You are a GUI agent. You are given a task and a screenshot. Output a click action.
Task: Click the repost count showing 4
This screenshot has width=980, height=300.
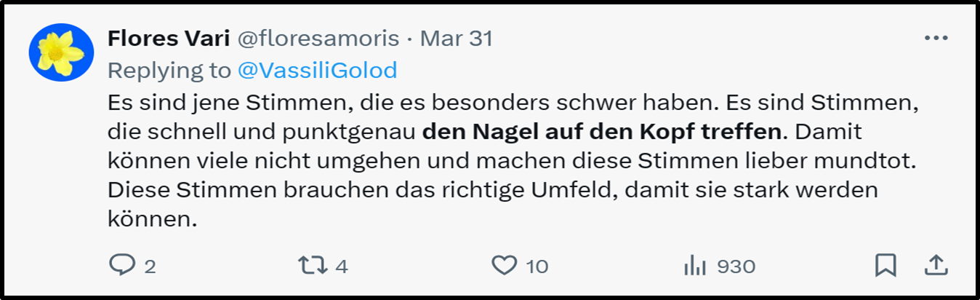point(342,267)
